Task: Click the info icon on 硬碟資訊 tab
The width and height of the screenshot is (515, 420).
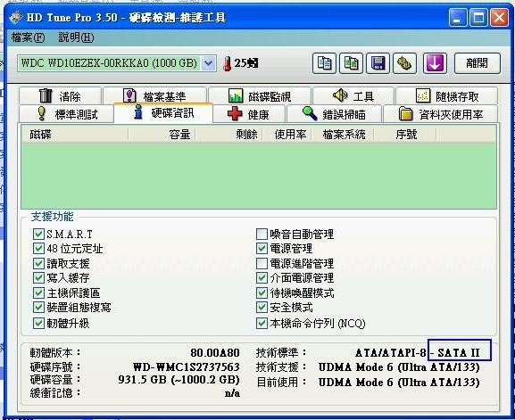Action: point(138,111)
